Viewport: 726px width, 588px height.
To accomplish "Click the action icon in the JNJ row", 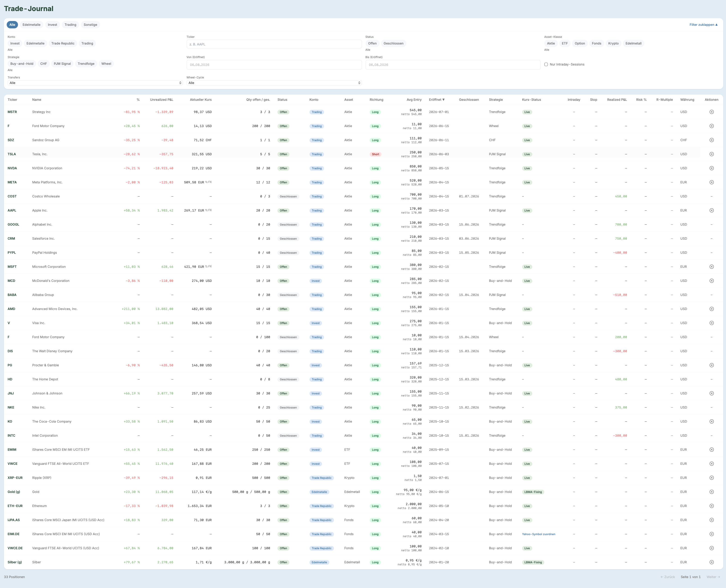I will point(711,393).
